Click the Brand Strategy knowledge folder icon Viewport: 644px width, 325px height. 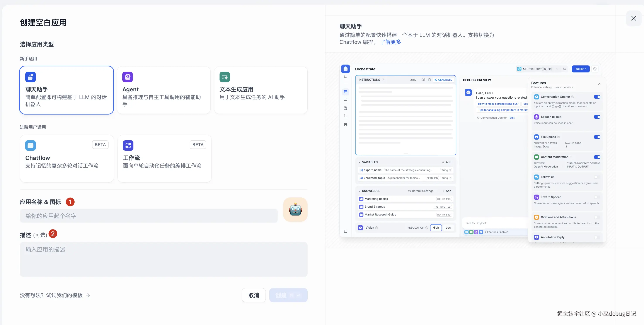pyautogui.click(x=361, y=207)
